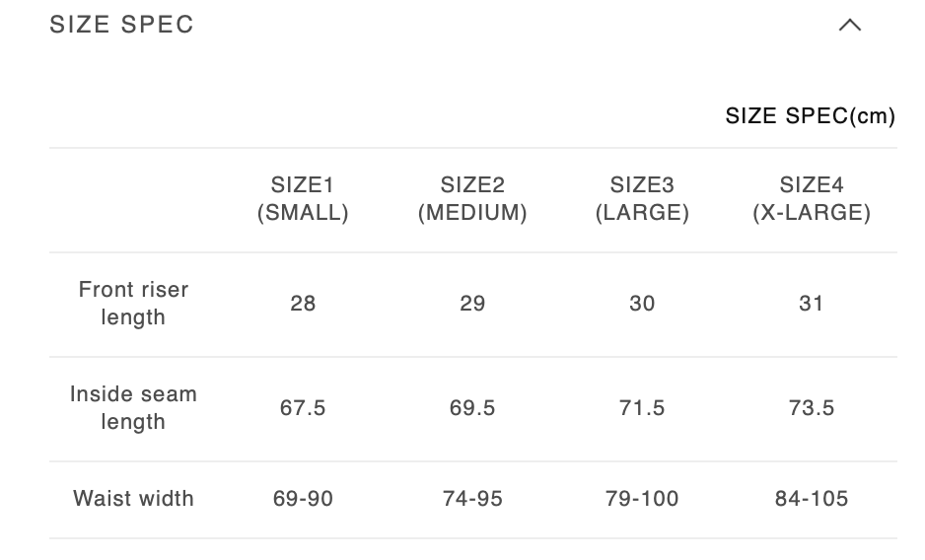Click the Front riser length row label
The image size is (925, 560).
[x=133, y=304]
